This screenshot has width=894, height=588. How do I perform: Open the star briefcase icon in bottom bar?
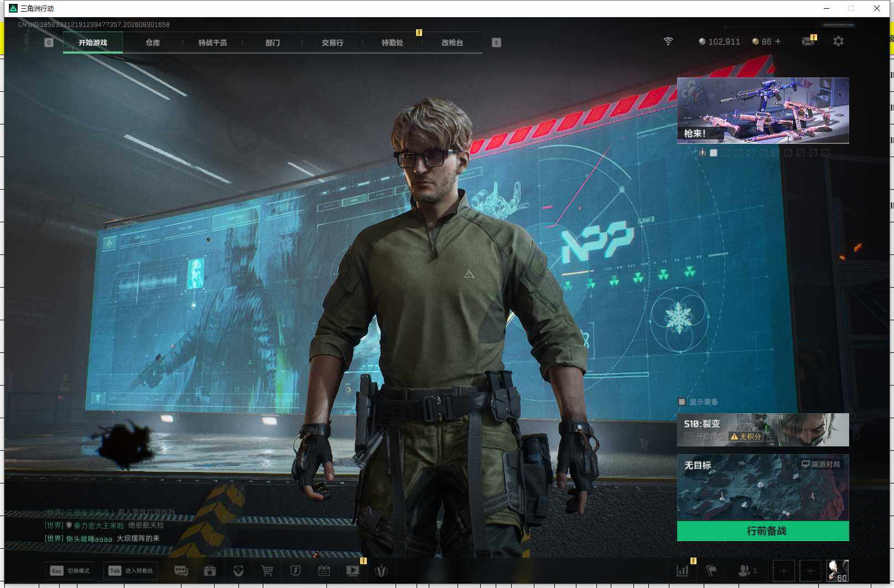pos(210,571)
